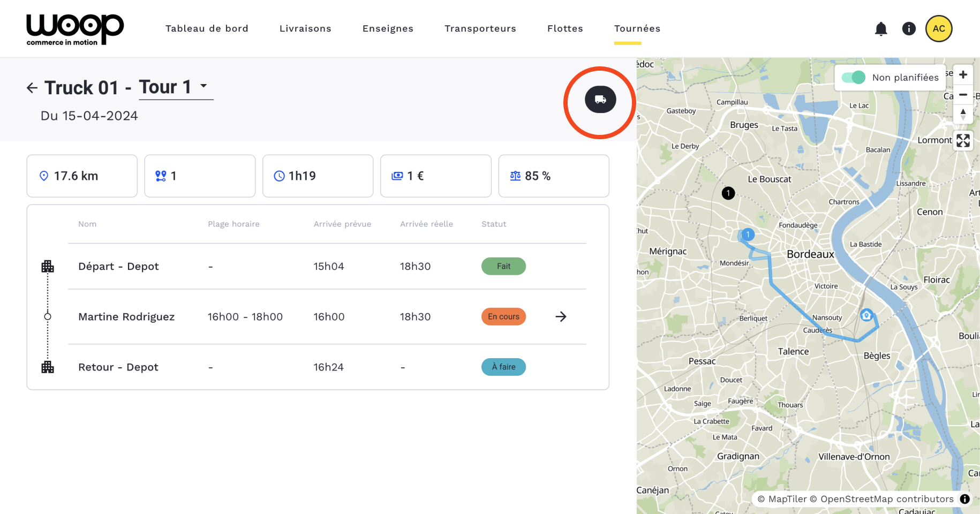Show map attribution info icon
Image resolution: width=980 pixels, height=514 pixels.
click(965, 499)
